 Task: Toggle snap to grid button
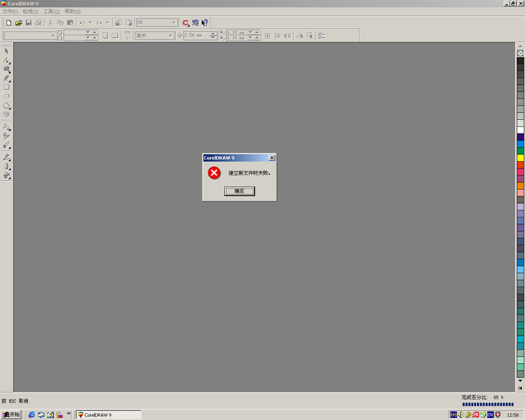267,36
